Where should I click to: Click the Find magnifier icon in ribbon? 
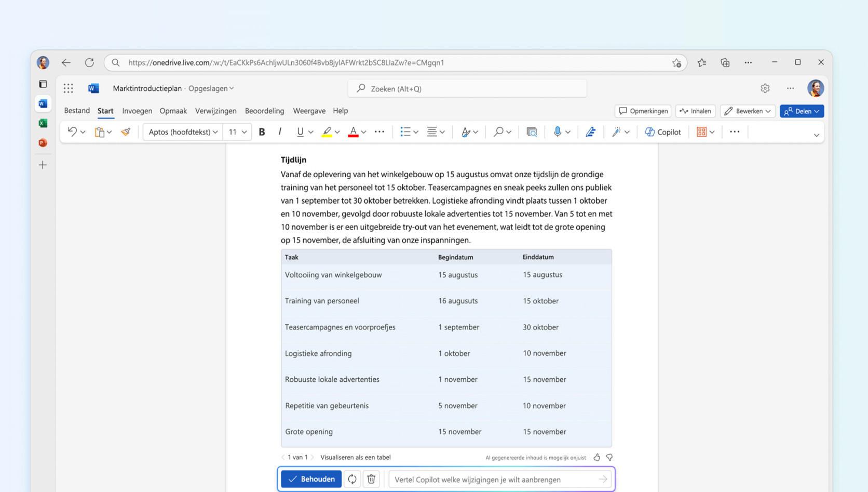pos(498,132)
